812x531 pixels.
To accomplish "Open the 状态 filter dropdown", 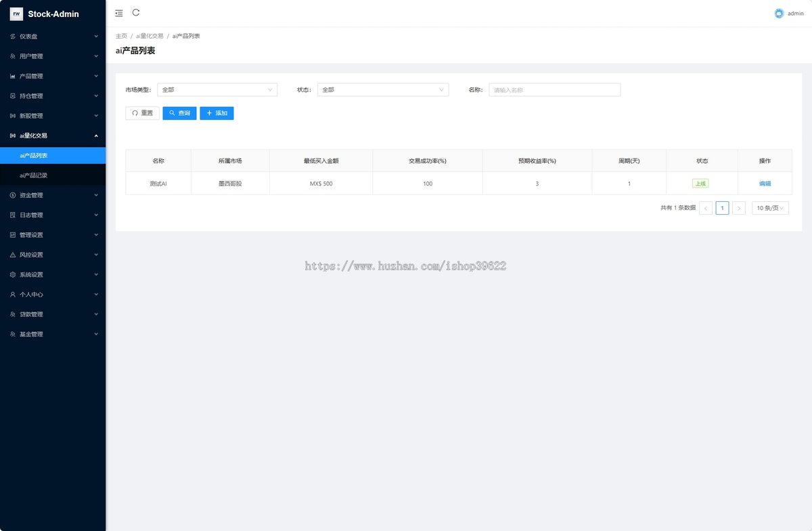I will tap(383, 89).
